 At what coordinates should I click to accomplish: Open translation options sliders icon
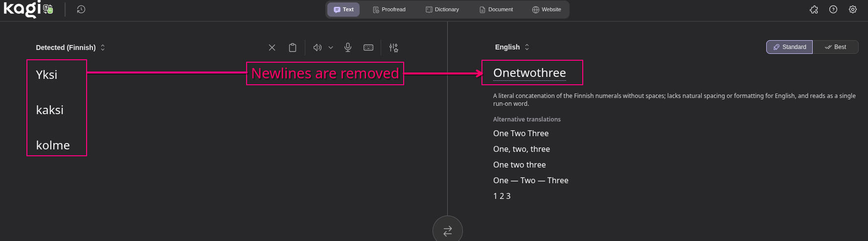tap(393, 48)
